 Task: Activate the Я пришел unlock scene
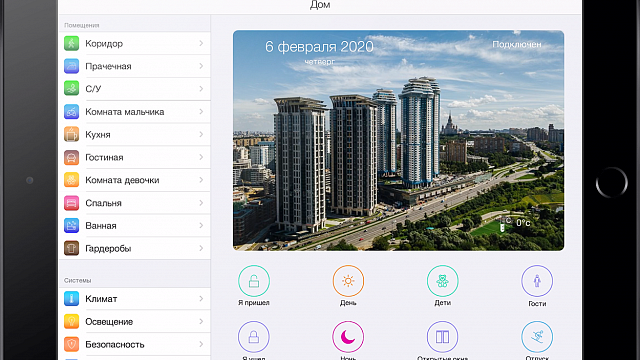point(254,281)
